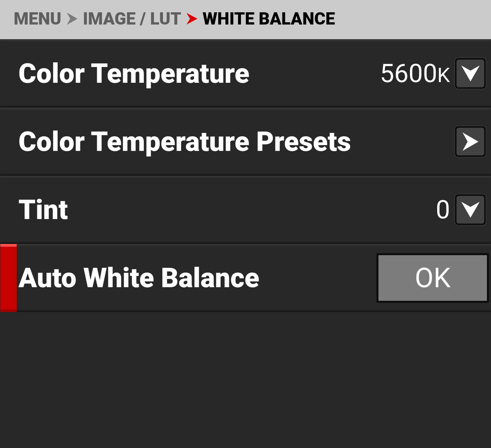Click the gray header bar right of WHITE BALANCE

[412, 19]
